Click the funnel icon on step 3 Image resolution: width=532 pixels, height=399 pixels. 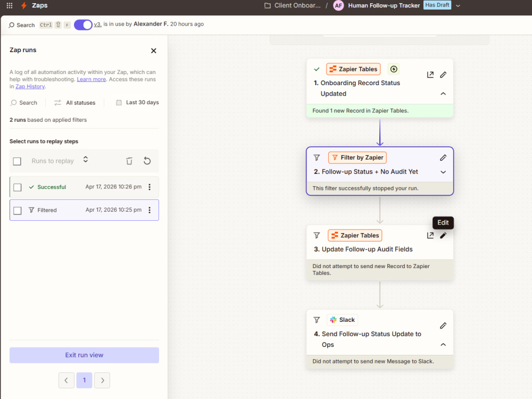[x=317, y=236]
